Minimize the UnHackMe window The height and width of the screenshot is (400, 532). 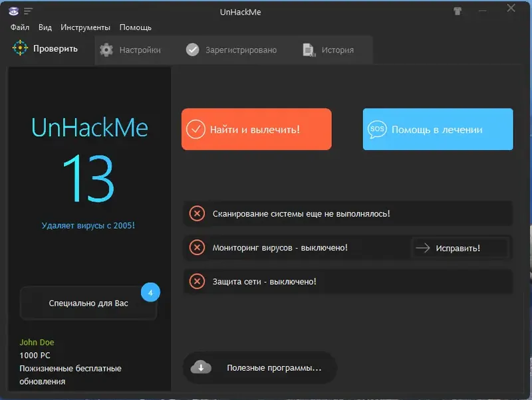[483, 11]
